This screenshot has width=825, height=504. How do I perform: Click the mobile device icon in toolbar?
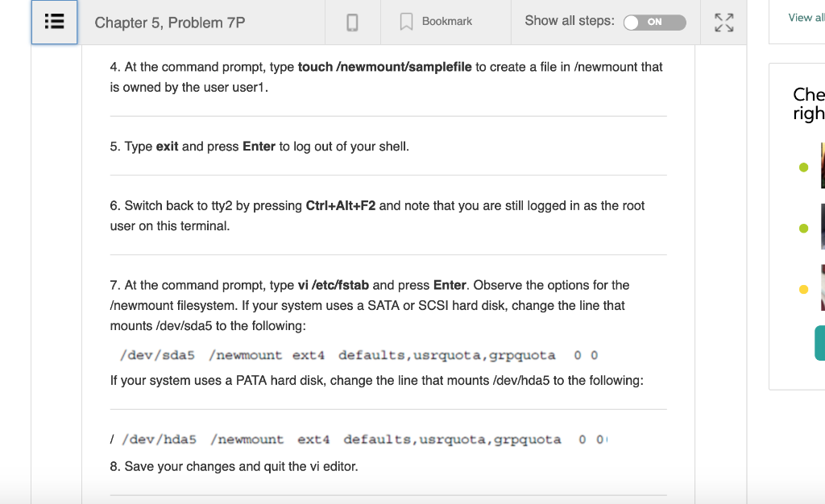point(353,22)
